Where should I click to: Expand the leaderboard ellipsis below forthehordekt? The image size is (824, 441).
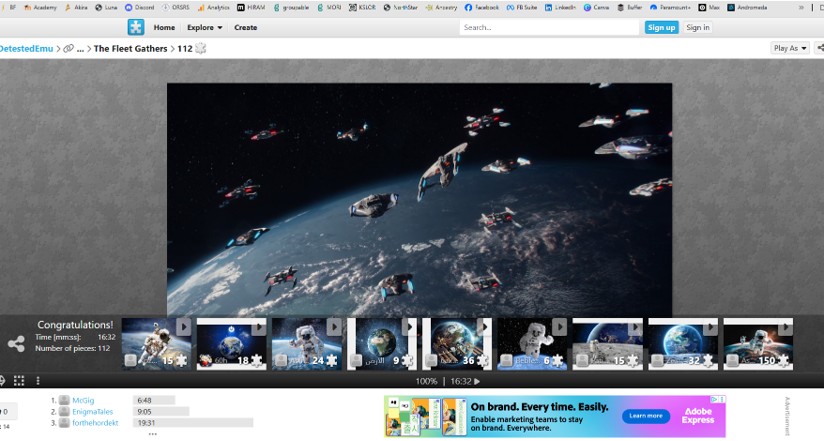[152, 434]
